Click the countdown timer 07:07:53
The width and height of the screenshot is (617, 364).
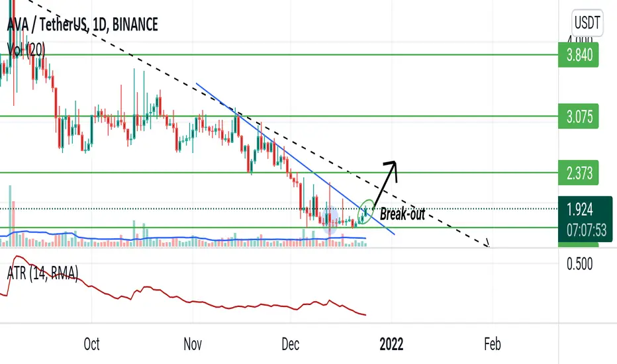click(x=587, y=230)
